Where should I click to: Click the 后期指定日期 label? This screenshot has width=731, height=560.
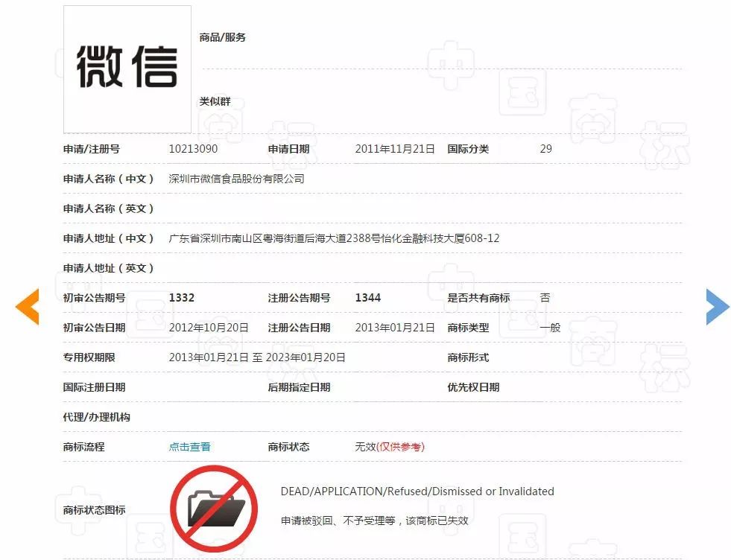point(299,387)
